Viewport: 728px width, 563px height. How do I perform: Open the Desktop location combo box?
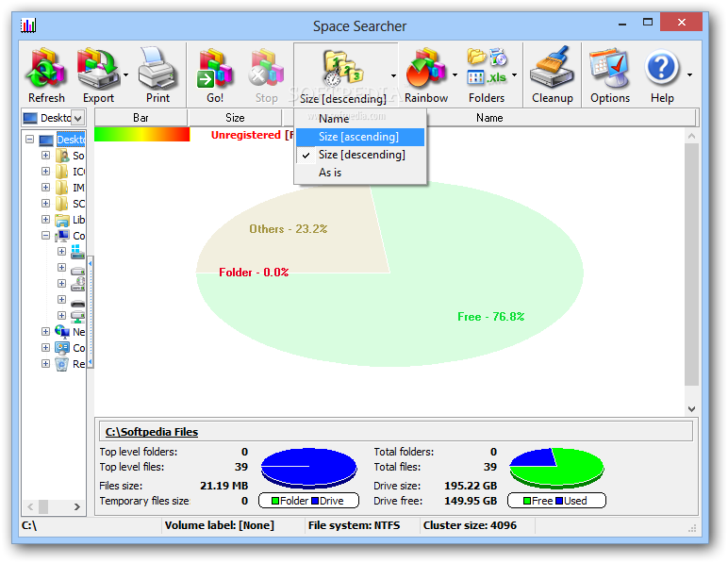click(54, 118)
